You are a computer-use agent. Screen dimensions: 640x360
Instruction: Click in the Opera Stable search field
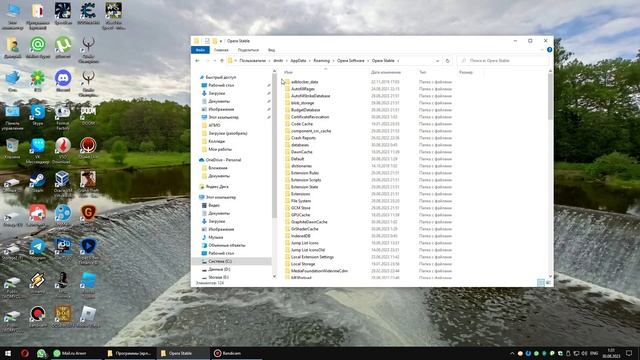pos(503,61)
